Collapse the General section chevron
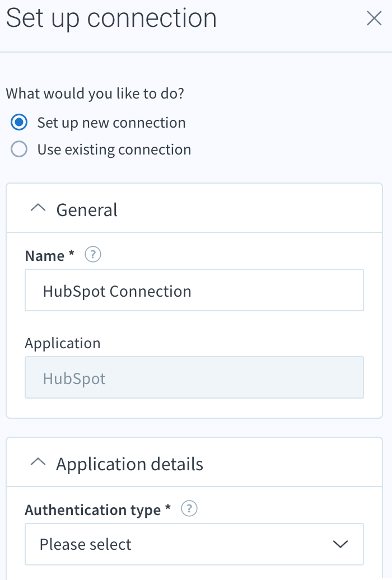Screen dimensions: 392x580 38,208
